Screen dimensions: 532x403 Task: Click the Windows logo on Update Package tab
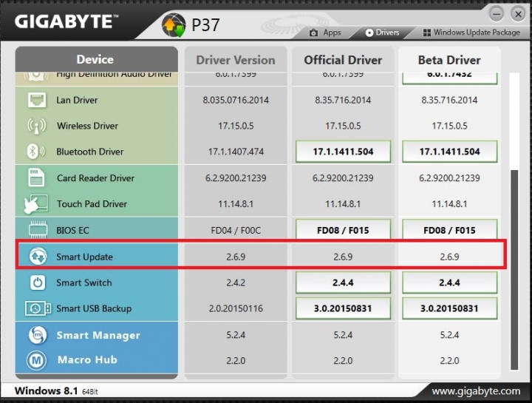tap(427, 33)
